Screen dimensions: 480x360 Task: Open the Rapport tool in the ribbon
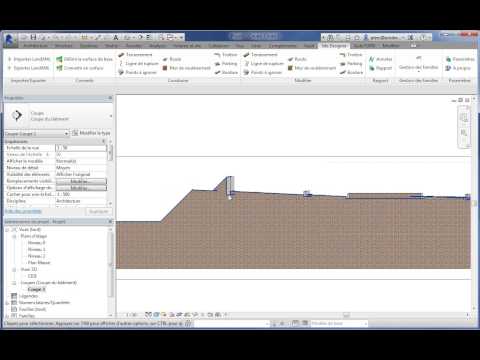380,68
